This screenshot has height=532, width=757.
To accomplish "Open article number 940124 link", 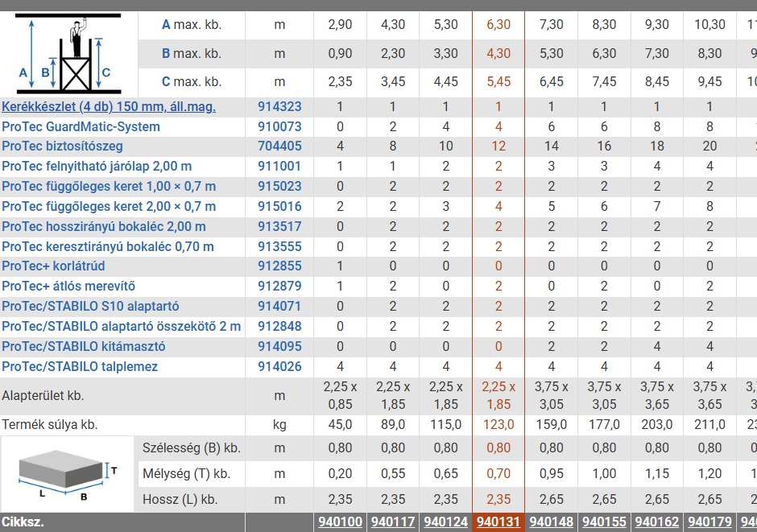I will [445, 522].
